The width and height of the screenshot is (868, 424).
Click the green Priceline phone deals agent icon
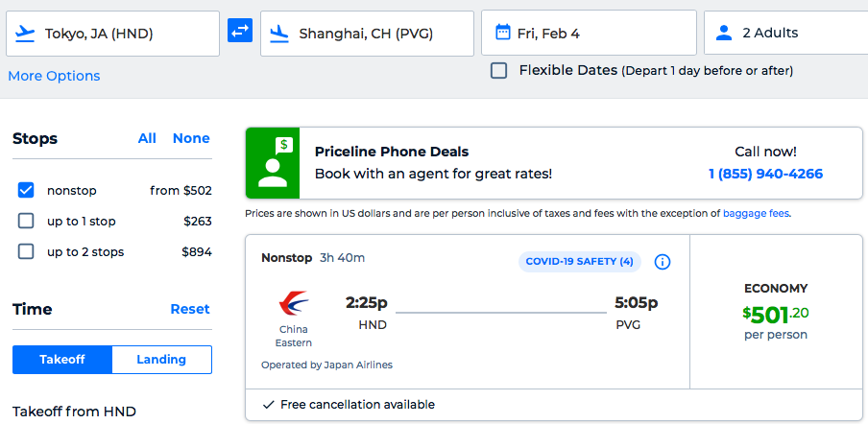point(273,163)
